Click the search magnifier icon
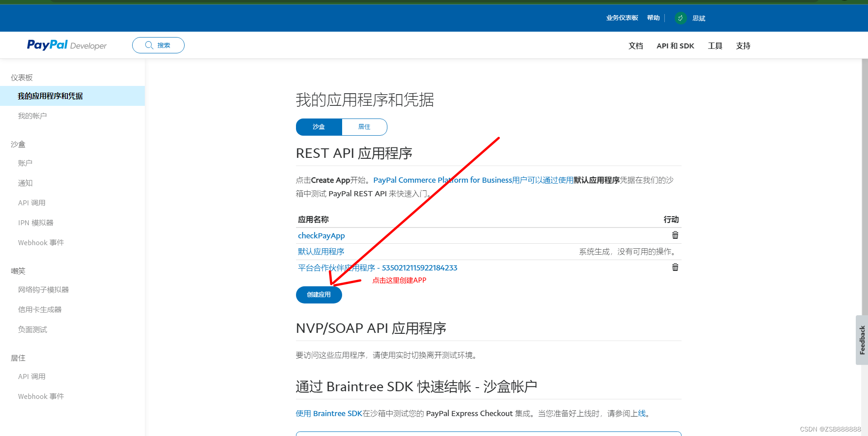This screenshot has width=868, height=436. pyautogui.click(x=149, y=45)
